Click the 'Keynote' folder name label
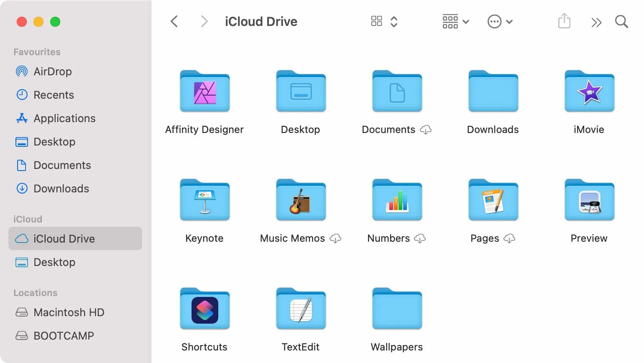 tap(204, 238)
